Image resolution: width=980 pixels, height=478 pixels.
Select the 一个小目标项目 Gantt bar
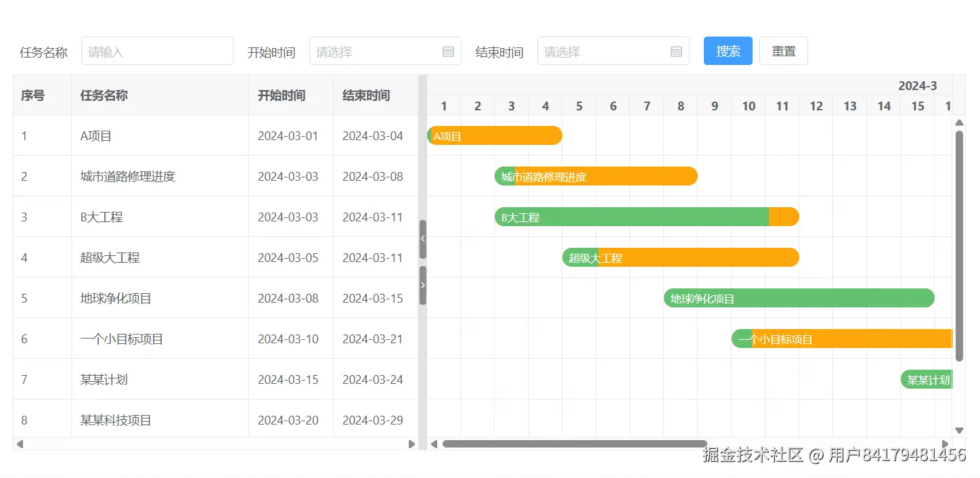pos(842,339)
